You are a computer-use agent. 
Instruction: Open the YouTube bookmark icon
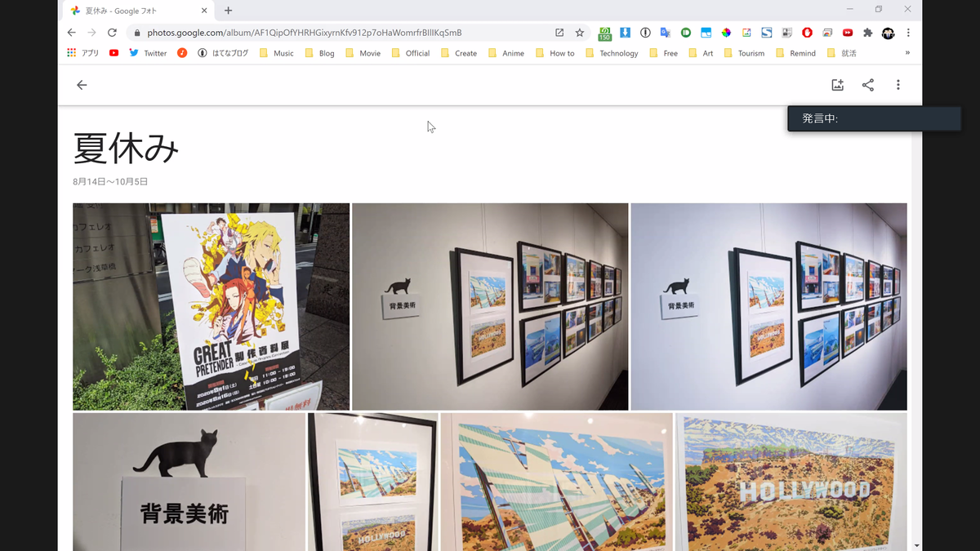[114, 53]
